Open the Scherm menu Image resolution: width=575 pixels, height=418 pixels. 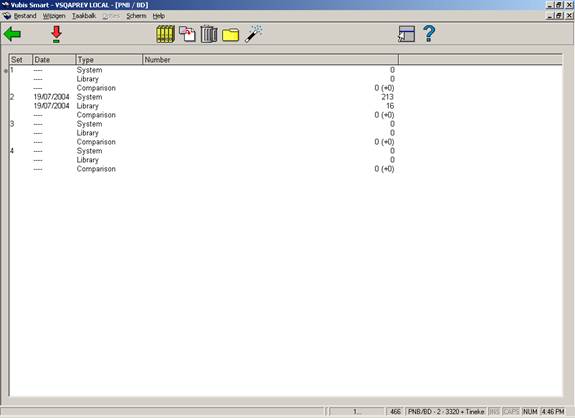(136, 16)
